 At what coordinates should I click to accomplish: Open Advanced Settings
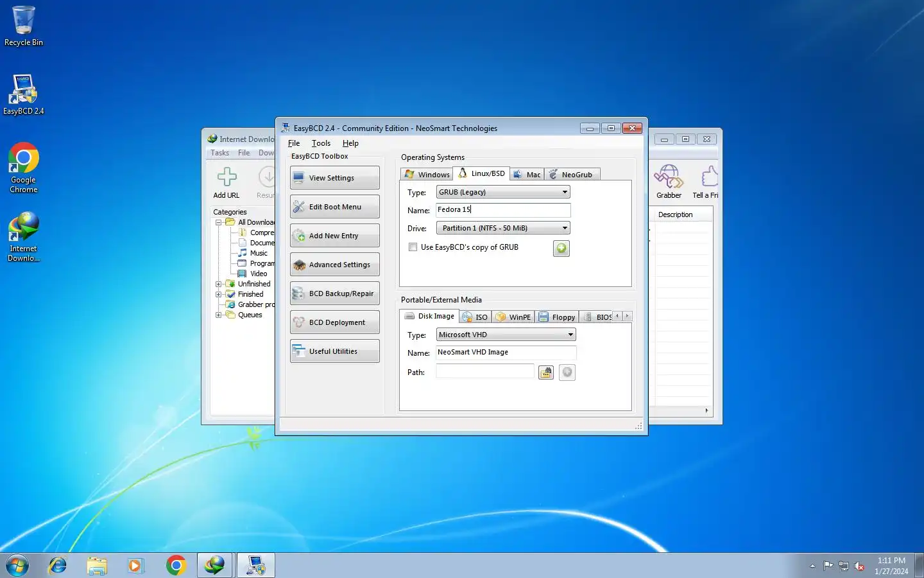pos(334,265)
